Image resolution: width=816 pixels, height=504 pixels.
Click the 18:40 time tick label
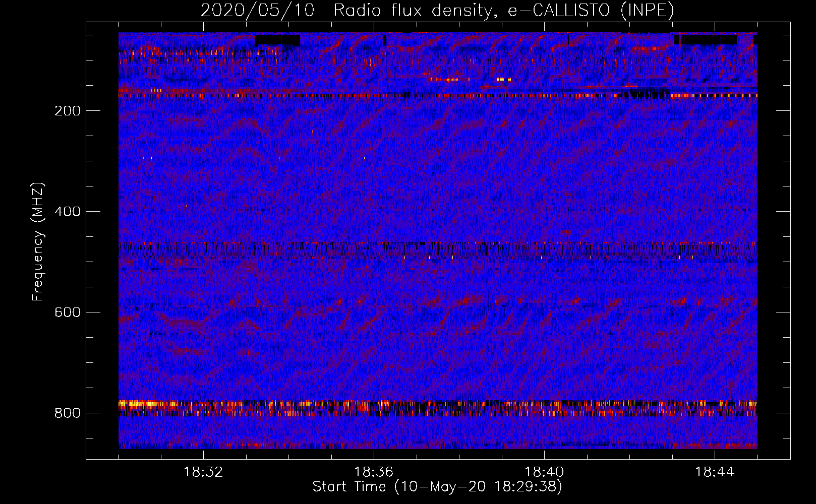[x=544, y=472]
